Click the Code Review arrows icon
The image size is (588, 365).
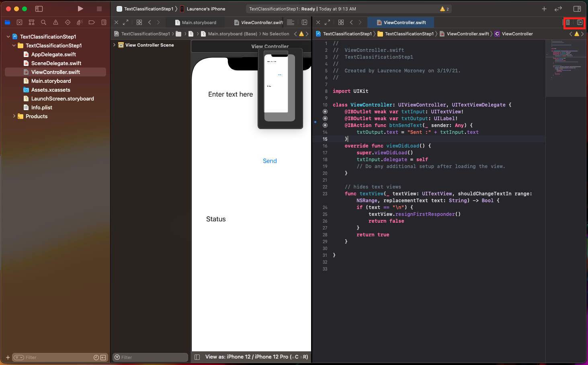click(558, 9)
